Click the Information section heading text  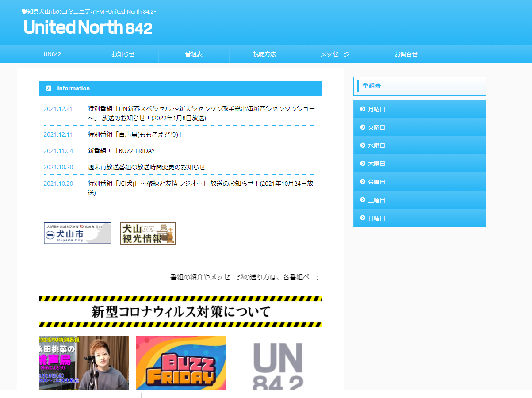pos(73,88)
